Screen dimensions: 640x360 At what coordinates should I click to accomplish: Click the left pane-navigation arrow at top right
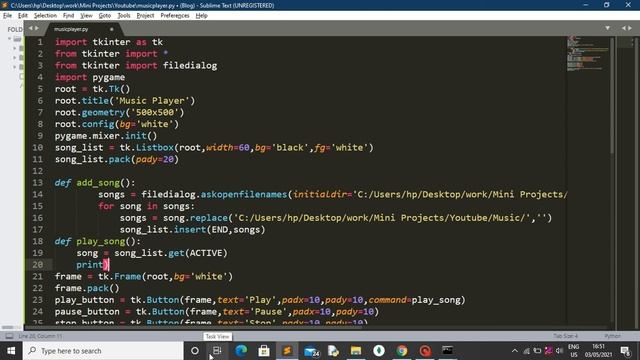point(624,28)
